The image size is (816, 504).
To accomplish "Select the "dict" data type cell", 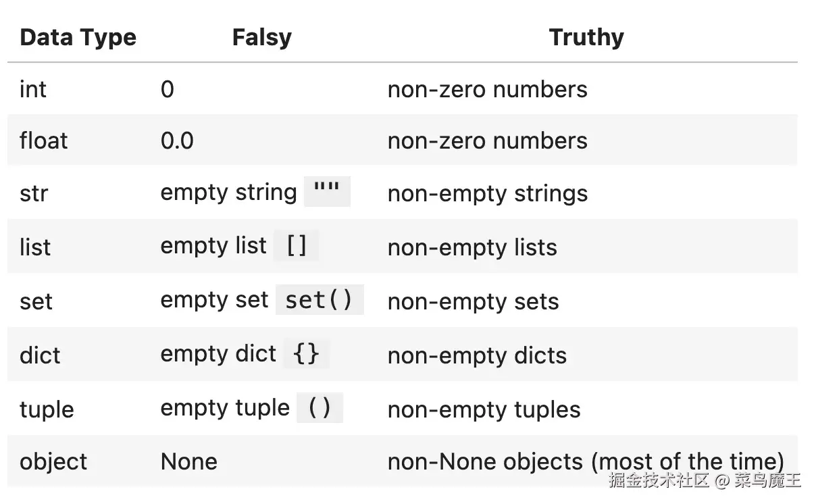I will point(40,355).
